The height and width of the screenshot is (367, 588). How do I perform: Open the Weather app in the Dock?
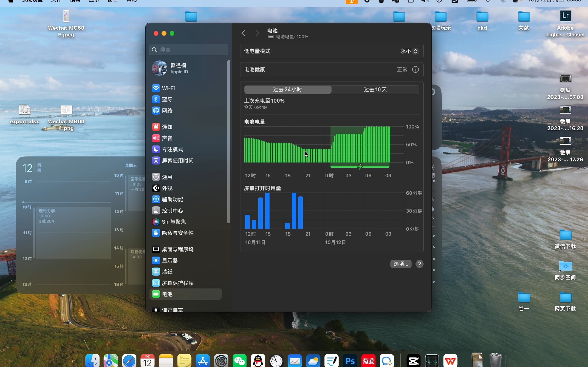[x=313, y=361]
